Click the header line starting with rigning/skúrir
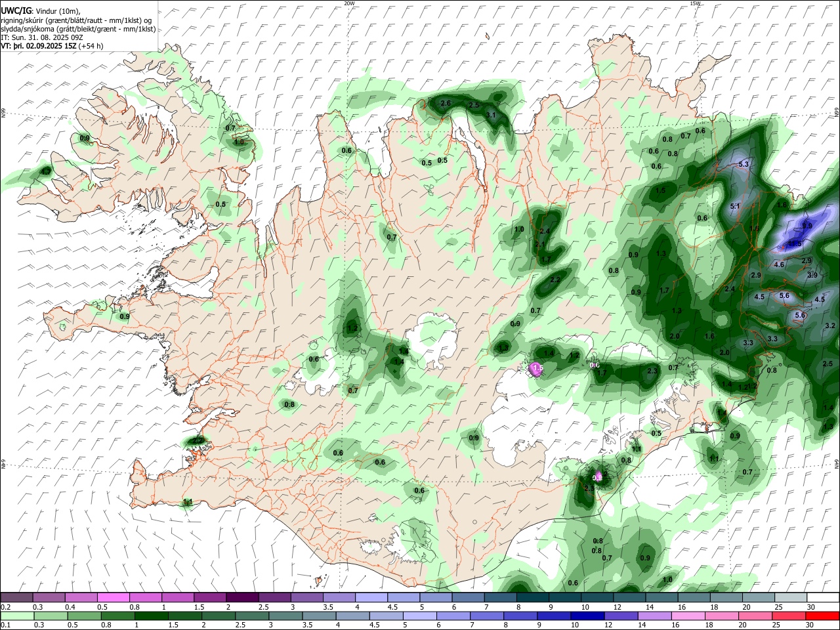 (x=75, y=20)
